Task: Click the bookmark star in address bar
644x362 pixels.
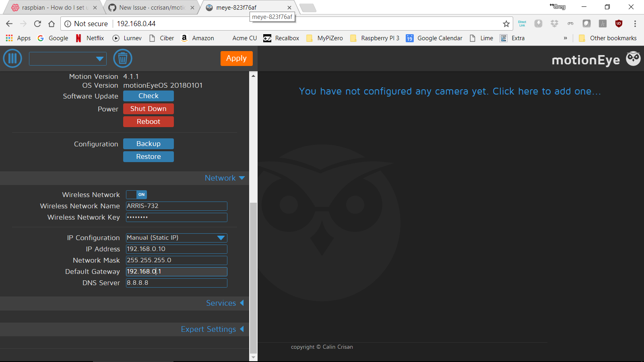Action: [x=506, y=24]
